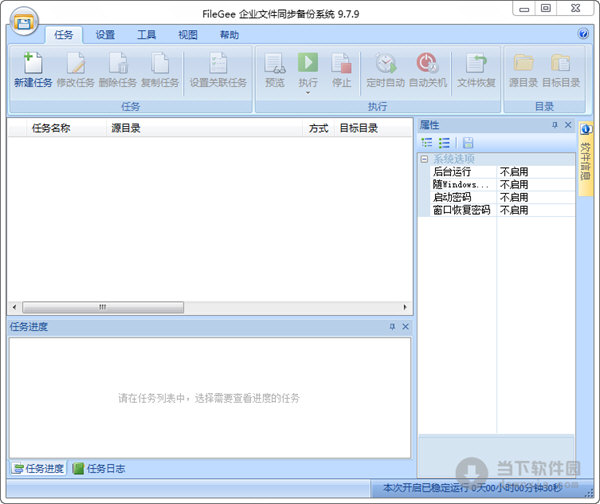The height and width of the screenshot is (504, 600).
Task: Click the 任务名称 column header
Action: click(65, 128)
